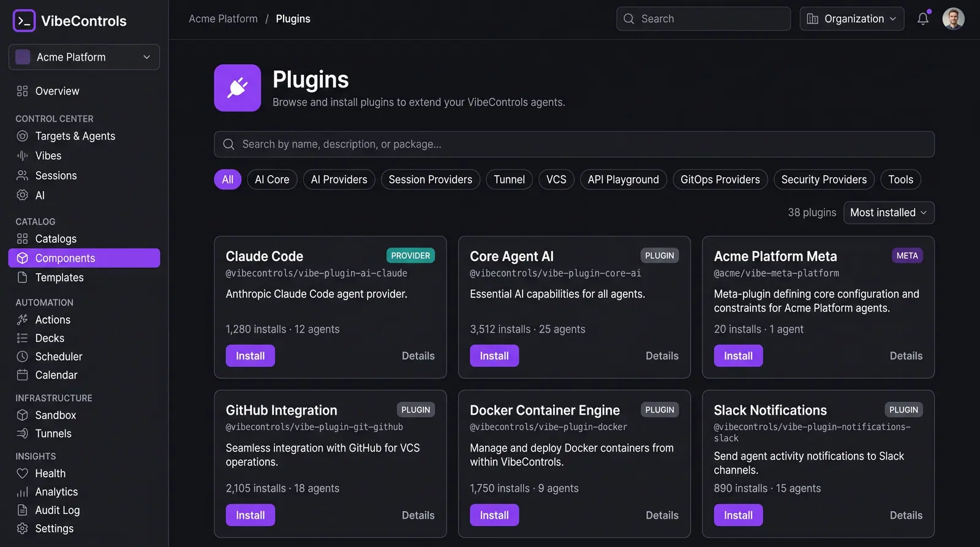The image size is (980, 547).
Task: Click the Sandbox box icon
Action: coord(23,415)
